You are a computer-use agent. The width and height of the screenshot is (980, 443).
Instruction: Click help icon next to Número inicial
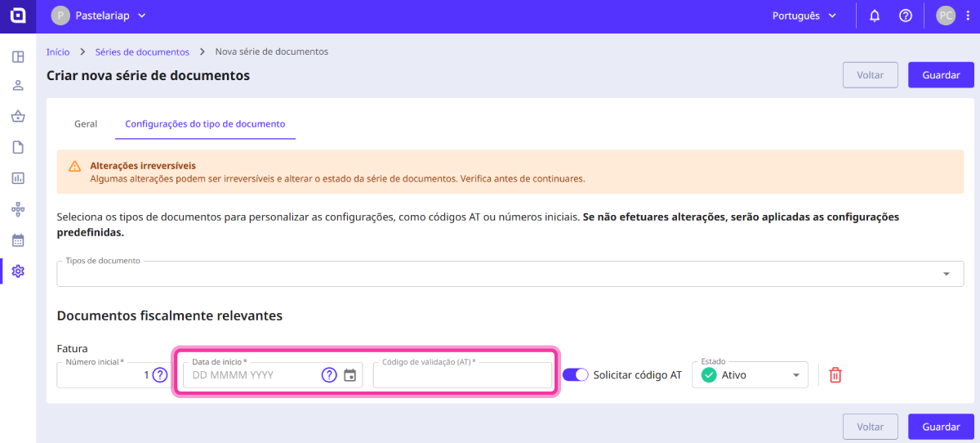pos(160,375)
